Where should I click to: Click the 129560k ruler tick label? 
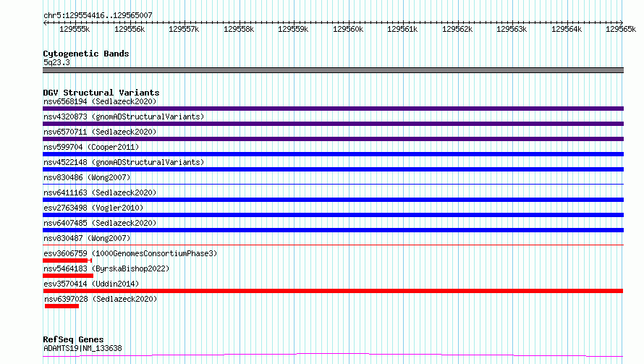coord(348,29)
